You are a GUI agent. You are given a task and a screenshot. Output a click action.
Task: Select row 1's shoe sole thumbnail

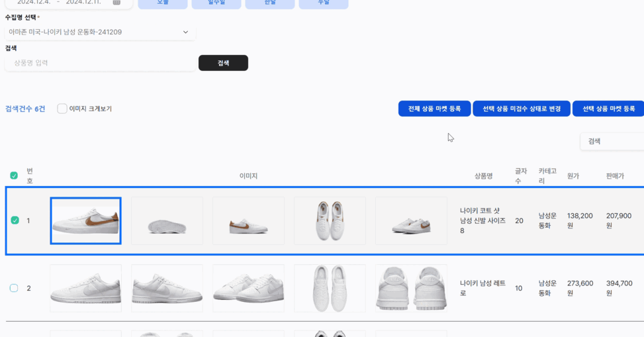tap(167, 220)
